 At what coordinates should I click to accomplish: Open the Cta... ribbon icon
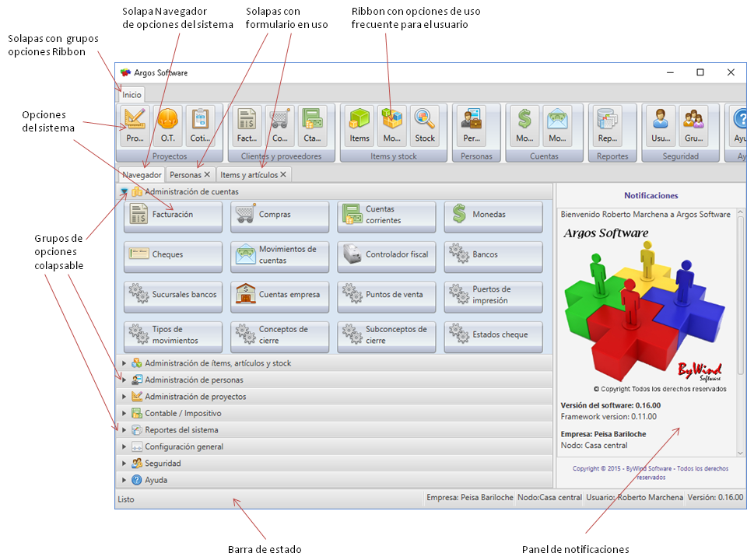tap(312, 125)
